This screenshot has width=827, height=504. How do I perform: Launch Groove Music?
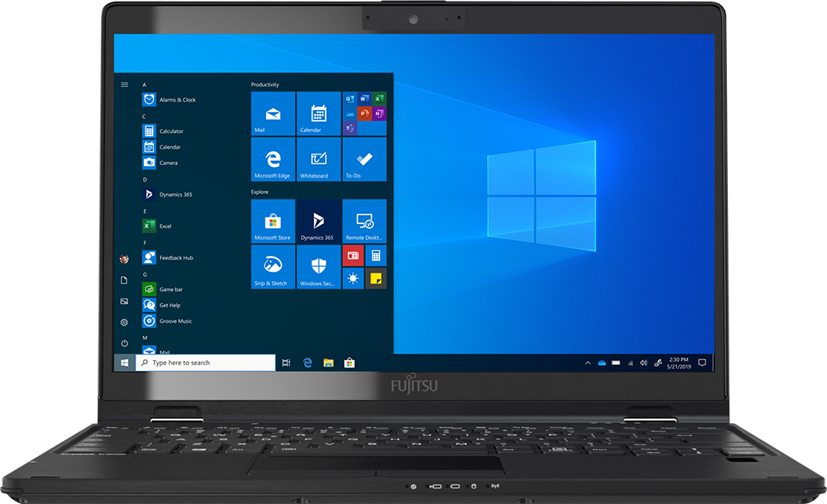[x=167, y=321]
